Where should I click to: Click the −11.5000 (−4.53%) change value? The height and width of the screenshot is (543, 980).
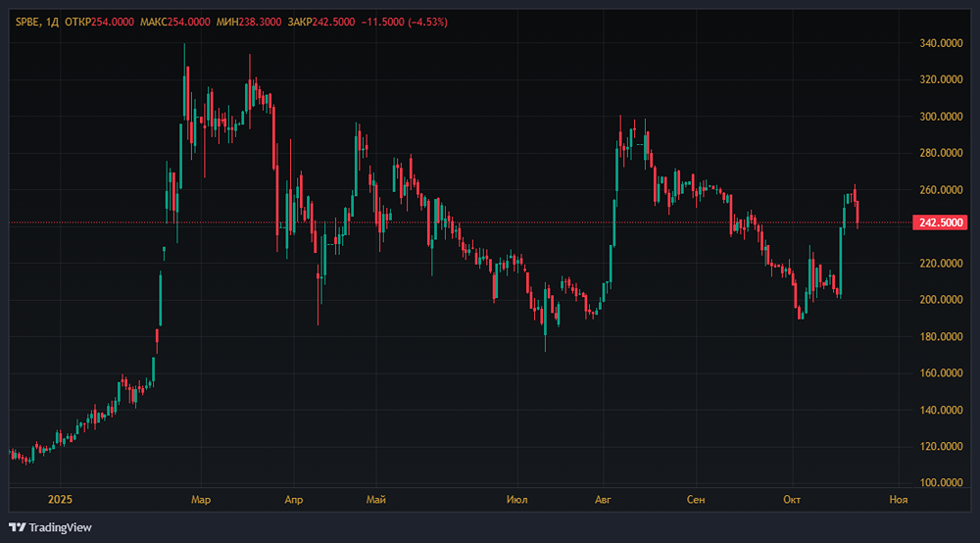pyautogui.click(x=405, y=22)
